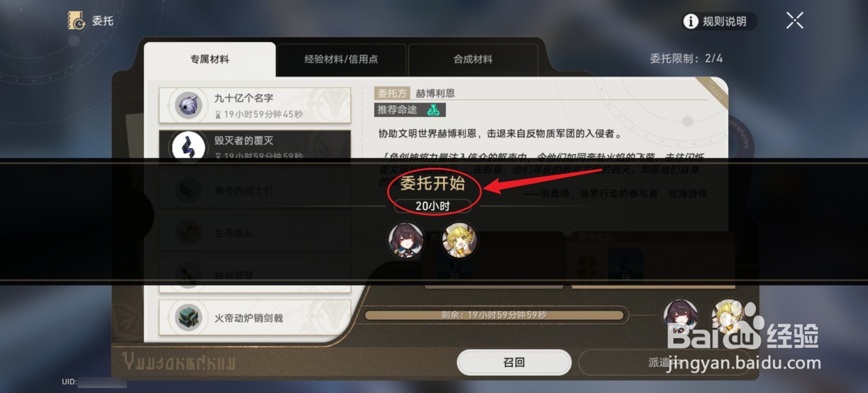
Task: Switch to the 经验材料/信用点 tab
Action: point(341,60)
